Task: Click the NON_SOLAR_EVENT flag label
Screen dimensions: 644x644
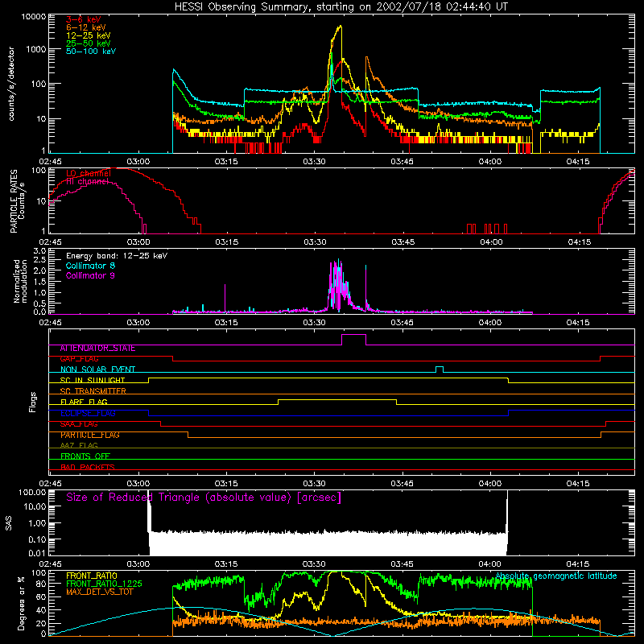Action: (x=97, y=369)
